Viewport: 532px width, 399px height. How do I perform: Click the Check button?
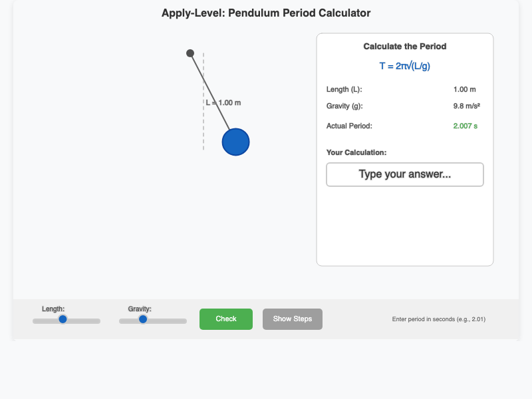tap(225, 319)
